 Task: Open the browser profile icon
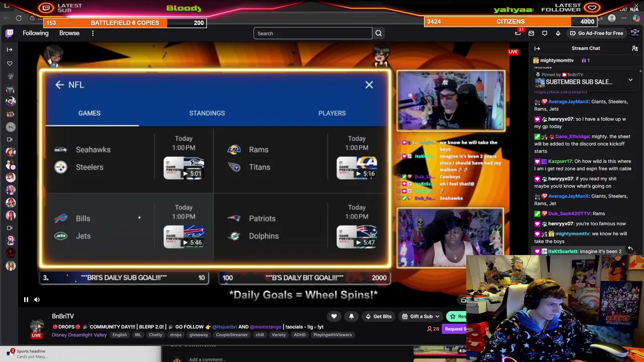click(x=612, y=18)
